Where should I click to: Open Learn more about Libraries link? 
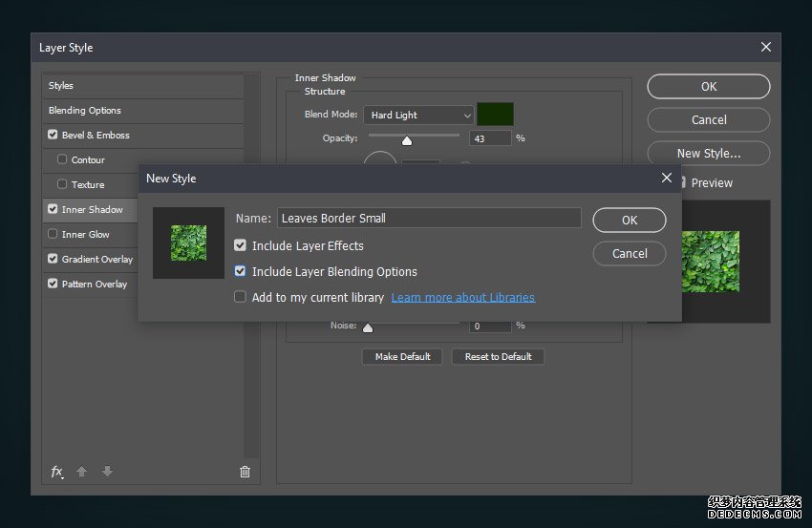[x=463, y=298]
